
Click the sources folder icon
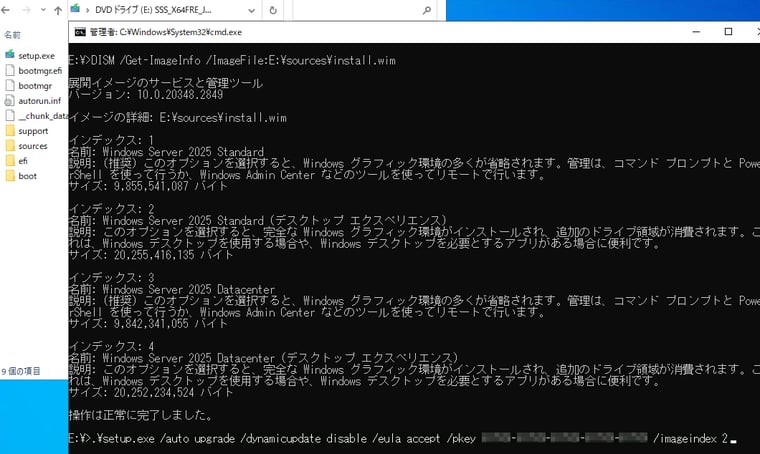10,145
